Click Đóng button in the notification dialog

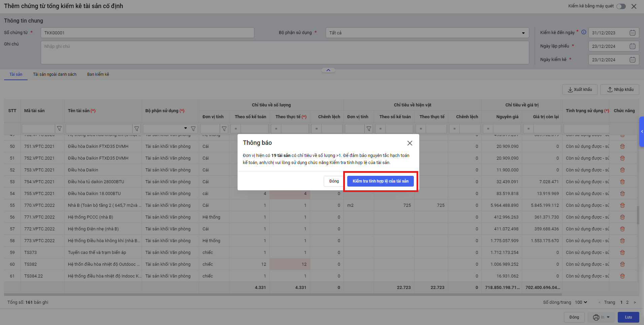pyautogui.click(x=334, y=181)
